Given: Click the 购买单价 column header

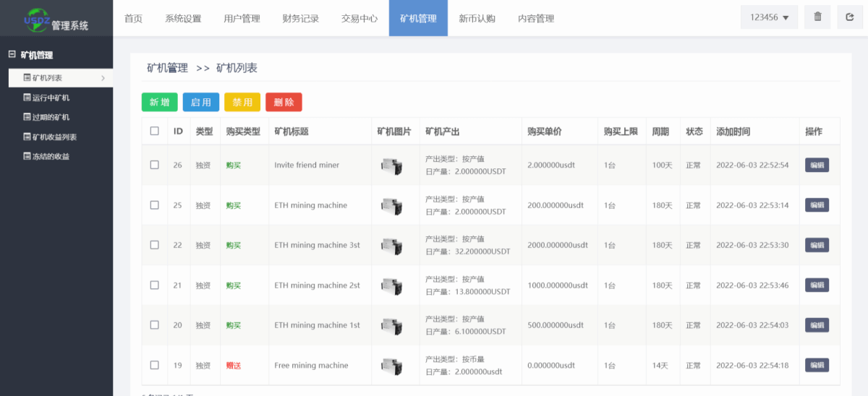Looking at the screenshot, I should tap(545, 132).
